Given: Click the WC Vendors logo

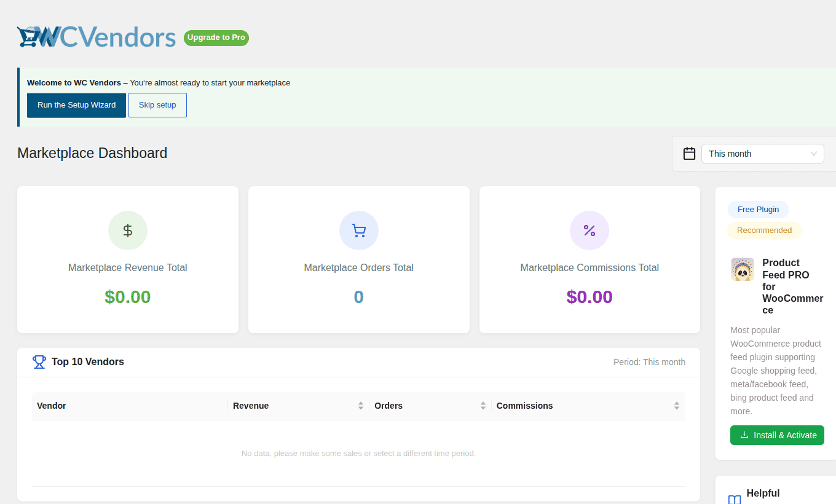Looking at the screenshot, I should tap(97, 37).
